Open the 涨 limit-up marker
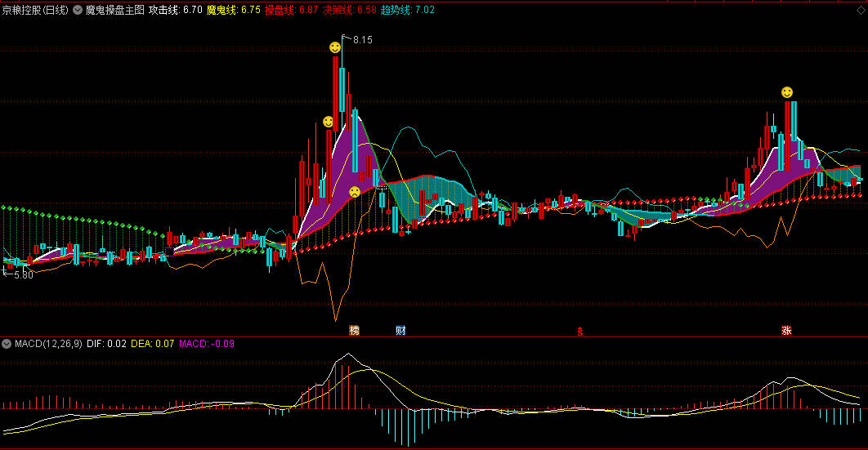The height and width of the screenshot is (450, 868). (x=786, y=331)
